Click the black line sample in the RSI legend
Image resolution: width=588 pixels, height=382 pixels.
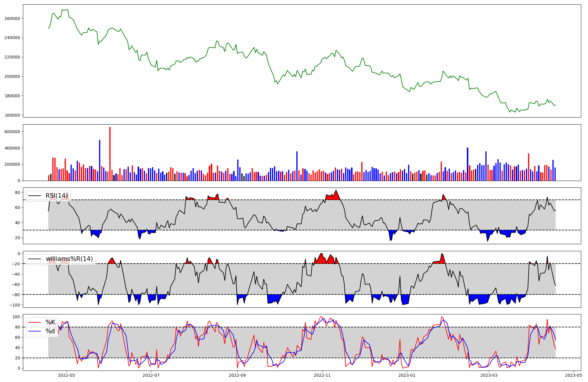point(34,196)
